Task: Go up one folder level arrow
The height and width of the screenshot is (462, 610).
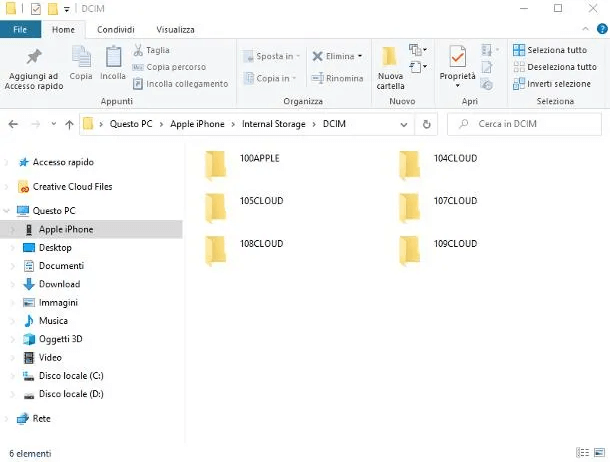Action: (68, 124)
